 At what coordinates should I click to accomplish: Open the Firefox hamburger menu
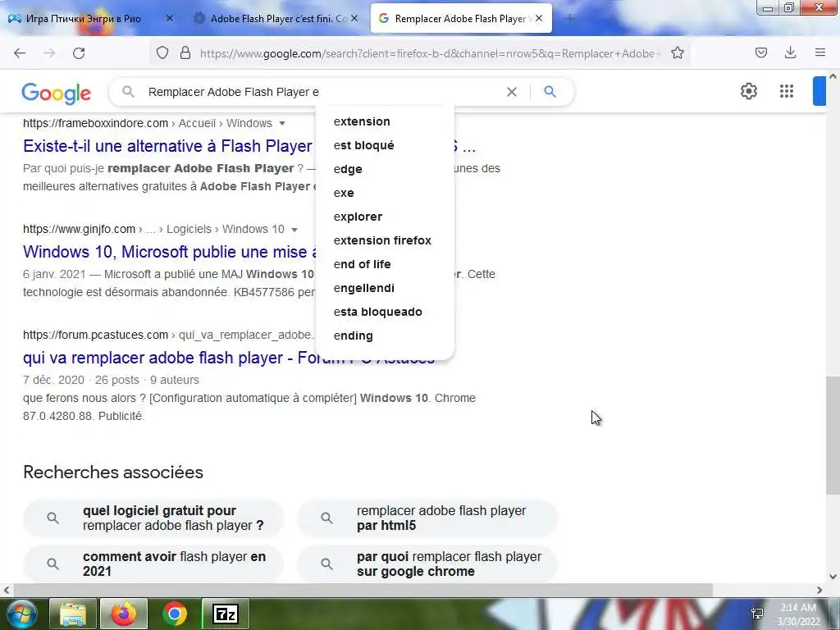(x=820, y=53)
